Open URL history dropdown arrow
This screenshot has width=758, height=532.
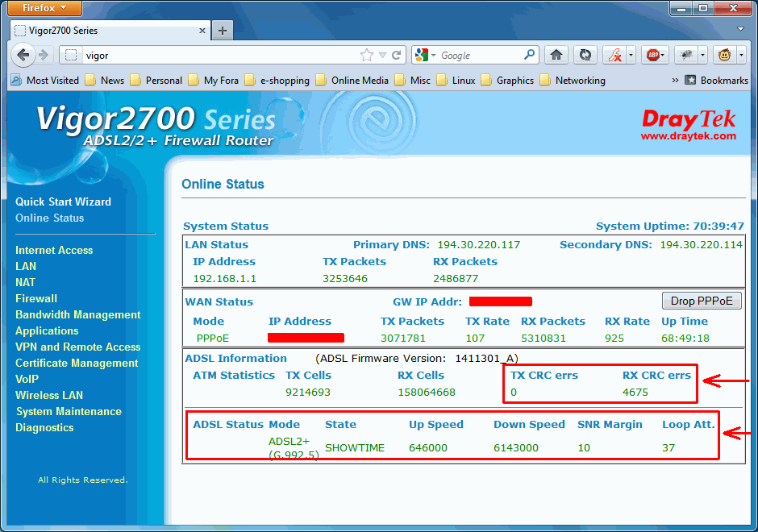pyautogui.click(x=382, y=55)
